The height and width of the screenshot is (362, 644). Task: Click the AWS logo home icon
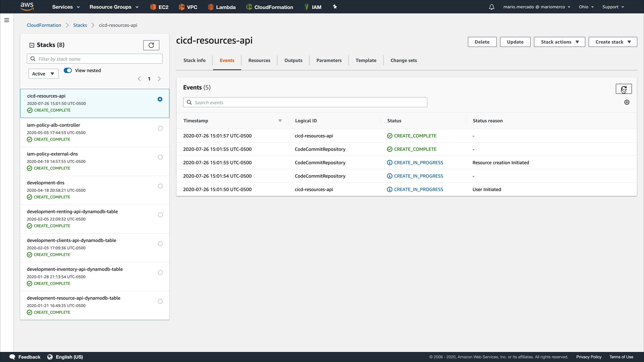point(27,6)
